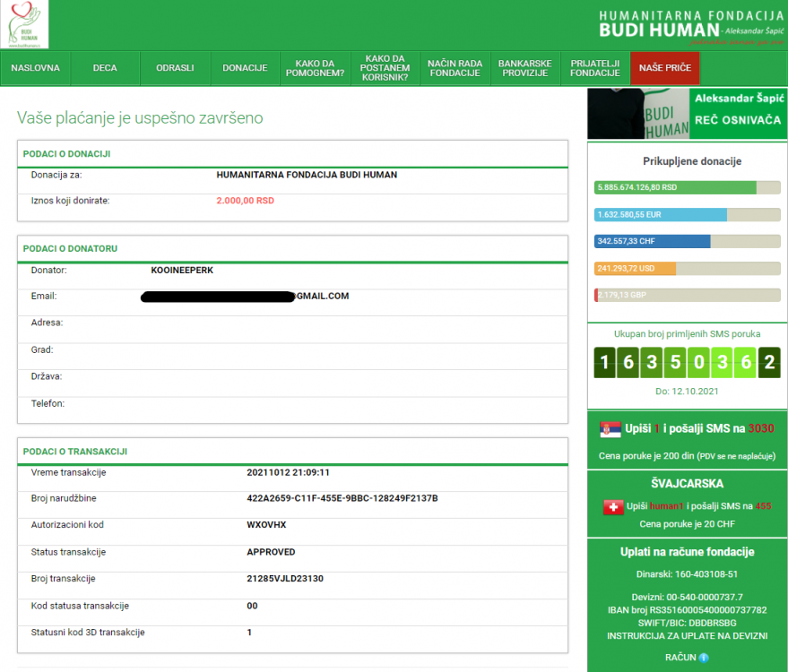Open BANKARSKE PROVIZIJE menu item
This screenshot has width=788, height=672.
524,68
